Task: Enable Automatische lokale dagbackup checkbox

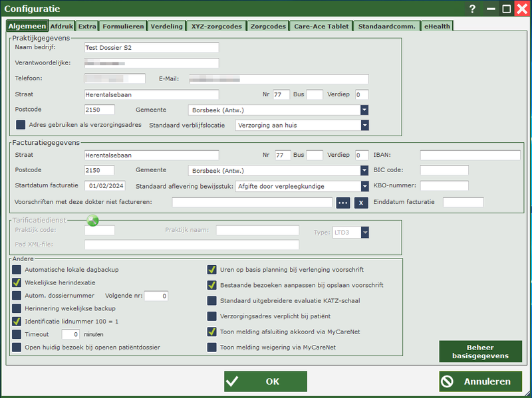Action: pos(17,270)
